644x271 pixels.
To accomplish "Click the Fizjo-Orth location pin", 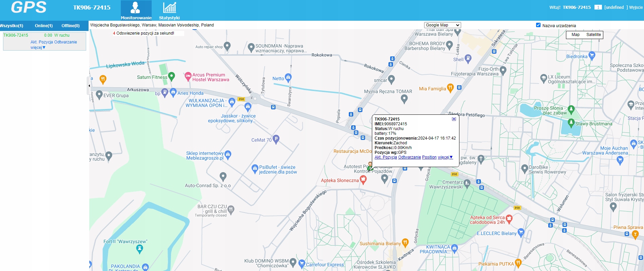I will coord(503,70).
